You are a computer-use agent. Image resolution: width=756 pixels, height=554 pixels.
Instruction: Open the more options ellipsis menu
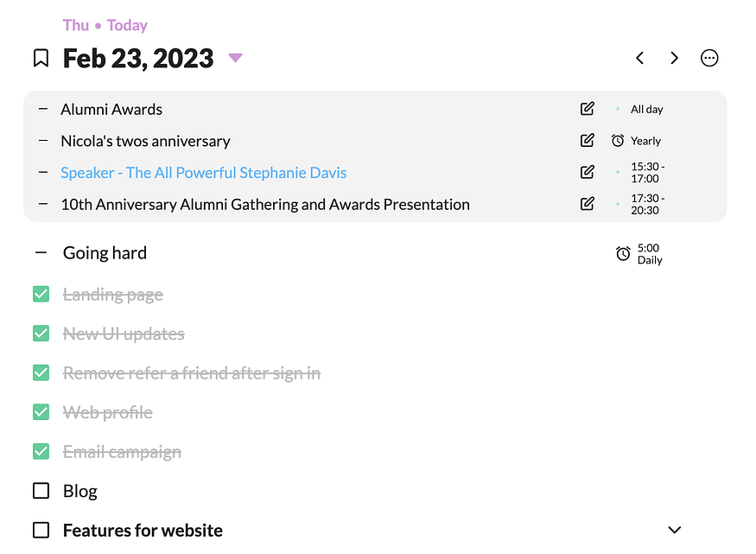pos(709,59)
